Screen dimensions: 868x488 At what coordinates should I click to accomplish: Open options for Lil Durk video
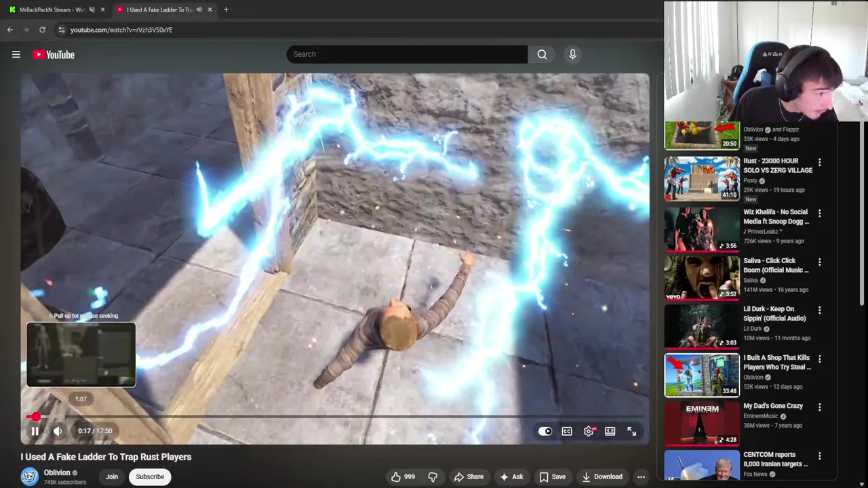pyautogui.click(x=819, y=310)
